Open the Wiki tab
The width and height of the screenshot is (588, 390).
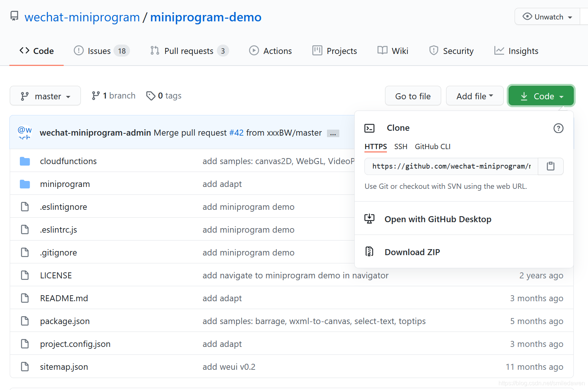pyautogui.click(x=393, y=51)
